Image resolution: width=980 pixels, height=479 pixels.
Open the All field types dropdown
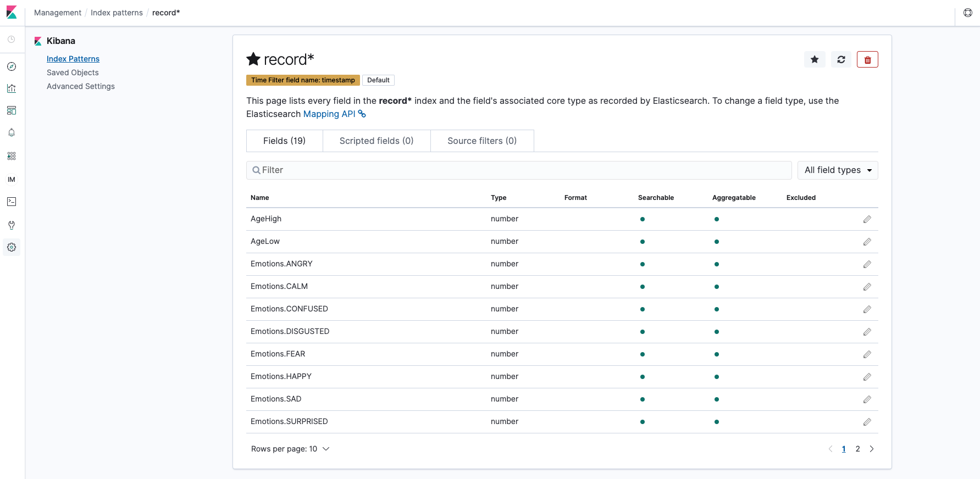[x=838, y=170]
